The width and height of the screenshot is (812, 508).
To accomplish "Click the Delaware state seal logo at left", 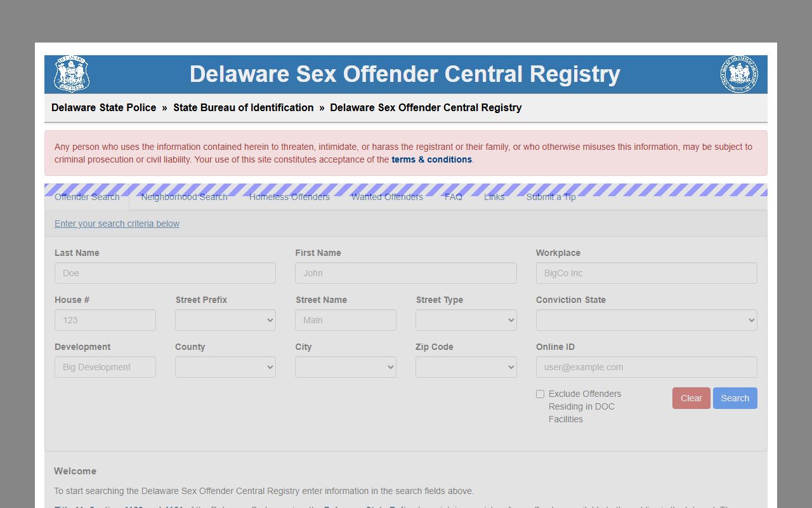I will [x=72, y=74].
